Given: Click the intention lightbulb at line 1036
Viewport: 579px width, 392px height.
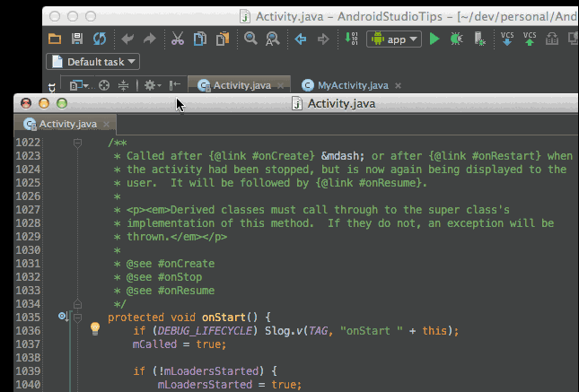Looking at the screenshot, I should 95,328.
